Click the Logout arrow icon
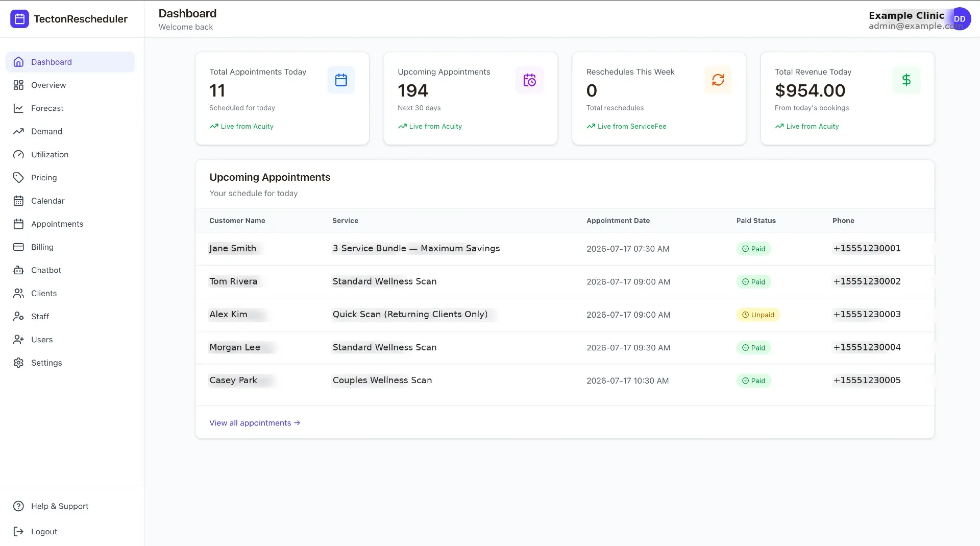The image size is (980, 546). pyautogui.click(x=18, y=532)
